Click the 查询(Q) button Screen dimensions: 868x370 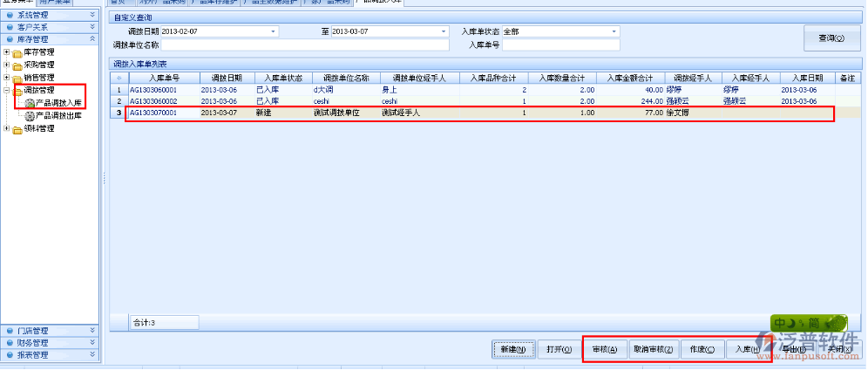pyautogui.click(x=831, y=38)
